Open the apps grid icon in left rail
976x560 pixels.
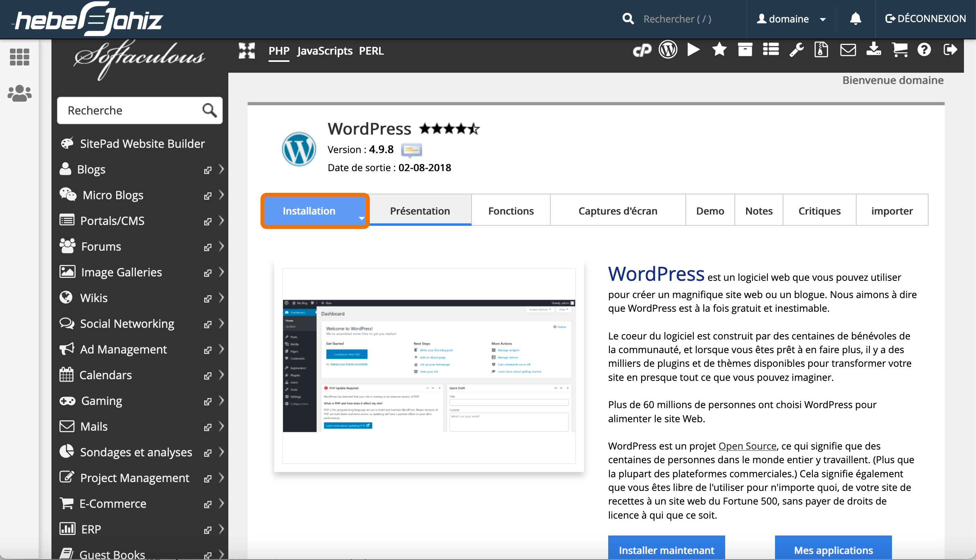[19, 57]
